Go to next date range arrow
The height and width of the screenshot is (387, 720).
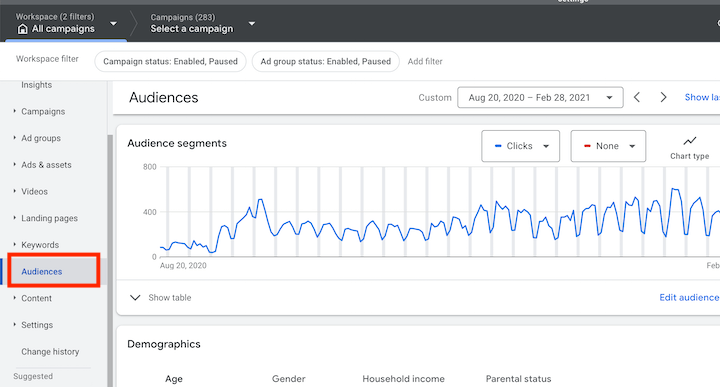click(x=663, y=97)
